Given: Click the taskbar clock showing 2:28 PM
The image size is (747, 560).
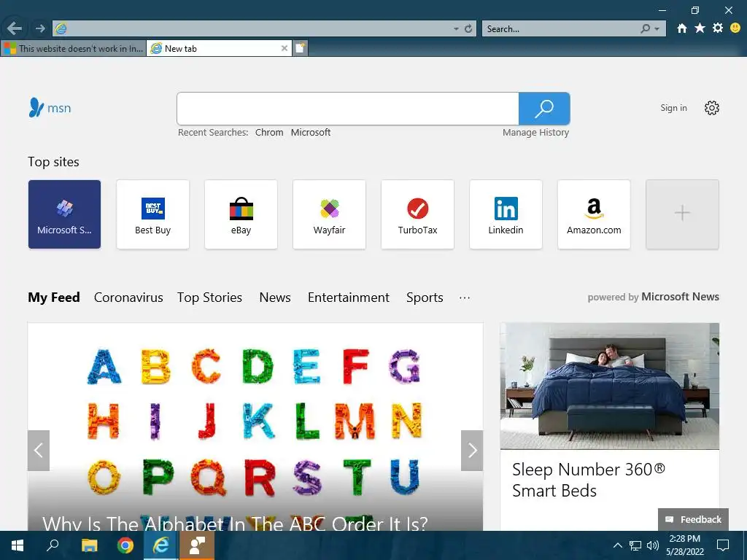Looking at the screenshot, I should point(685,545).
